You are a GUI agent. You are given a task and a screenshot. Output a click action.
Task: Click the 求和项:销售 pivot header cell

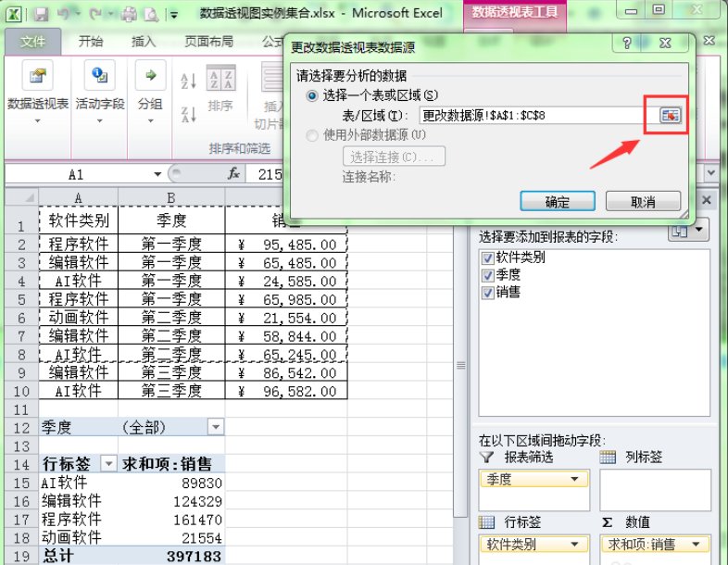coord(171,463)
